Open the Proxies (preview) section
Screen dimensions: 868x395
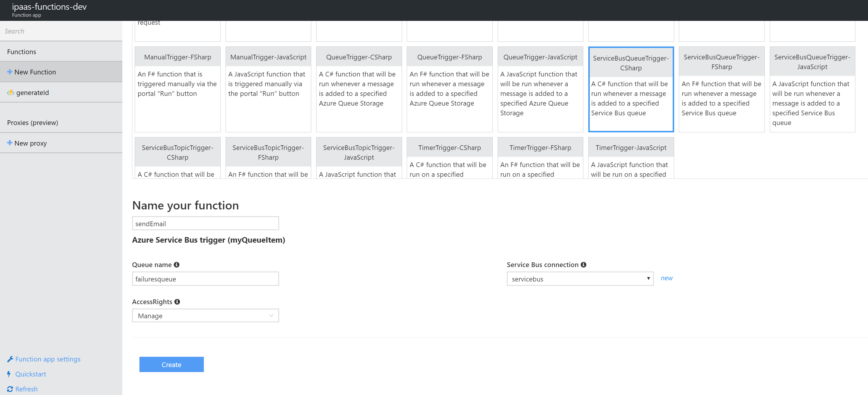point(32,122)
